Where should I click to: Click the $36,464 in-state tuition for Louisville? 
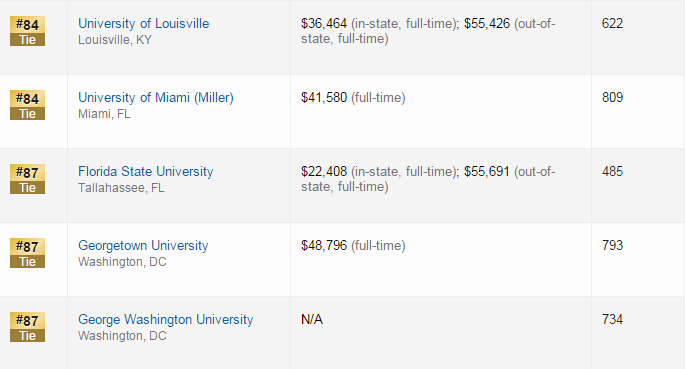point(324,24)
